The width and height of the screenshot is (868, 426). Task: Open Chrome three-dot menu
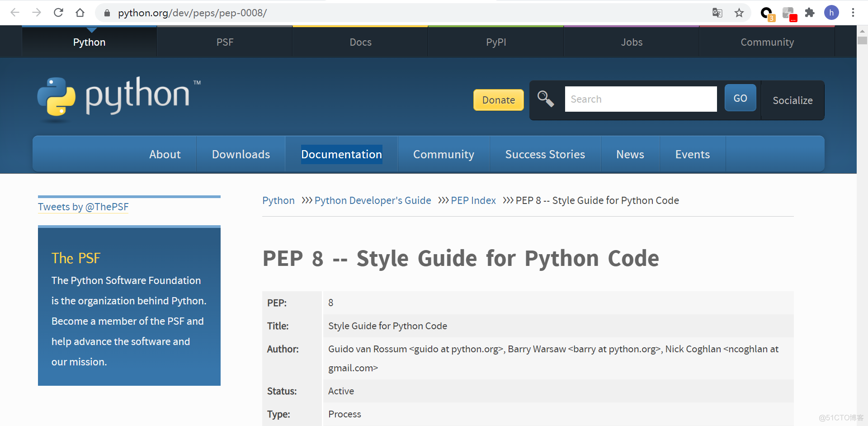click(853, 13)
